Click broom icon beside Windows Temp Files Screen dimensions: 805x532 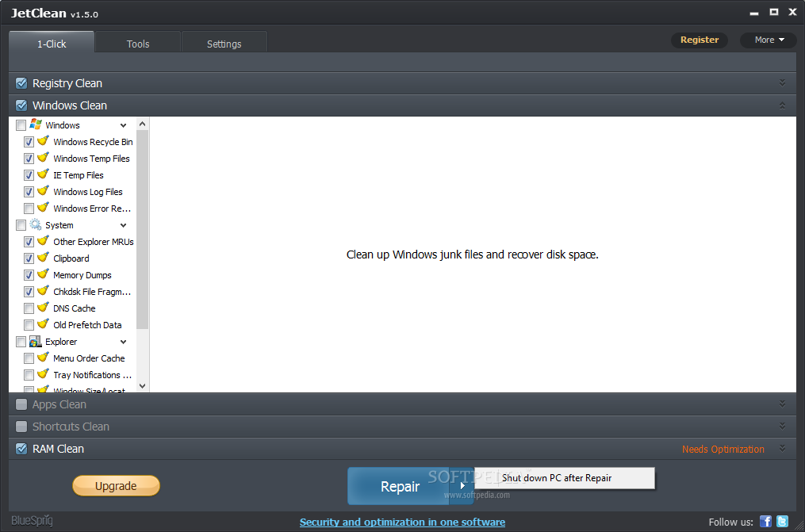43,158
